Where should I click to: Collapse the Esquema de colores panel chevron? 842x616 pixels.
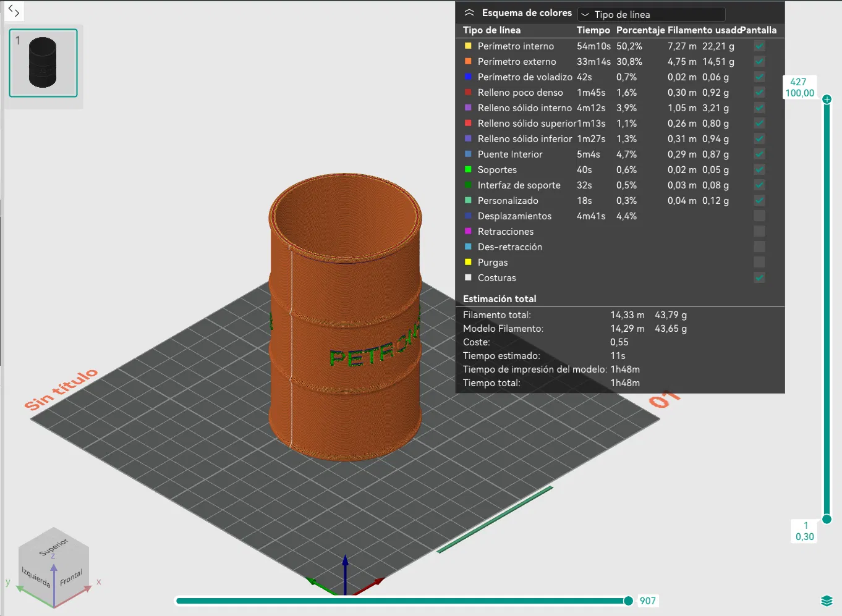click(x=469, y=13)
